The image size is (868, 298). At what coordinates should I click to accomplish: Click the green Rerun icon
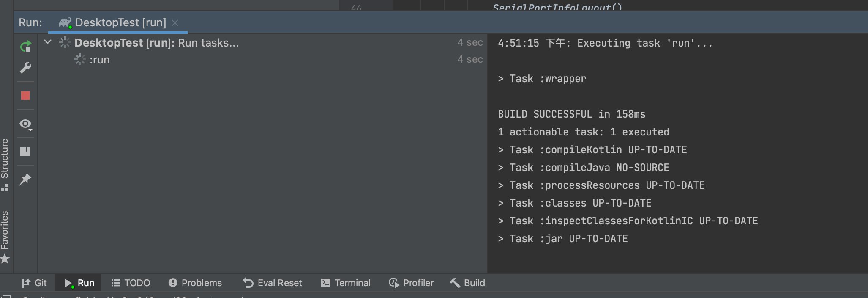25,46
